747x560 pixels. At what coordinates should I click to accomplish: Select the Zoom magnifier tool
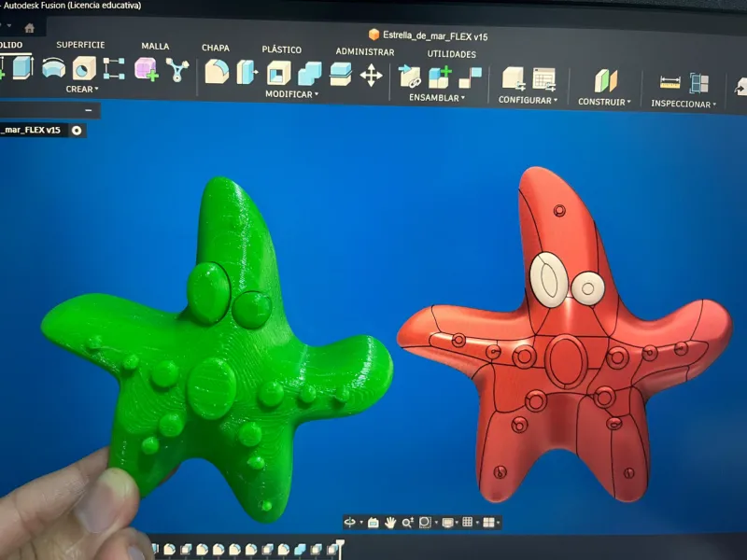point(407,523)
